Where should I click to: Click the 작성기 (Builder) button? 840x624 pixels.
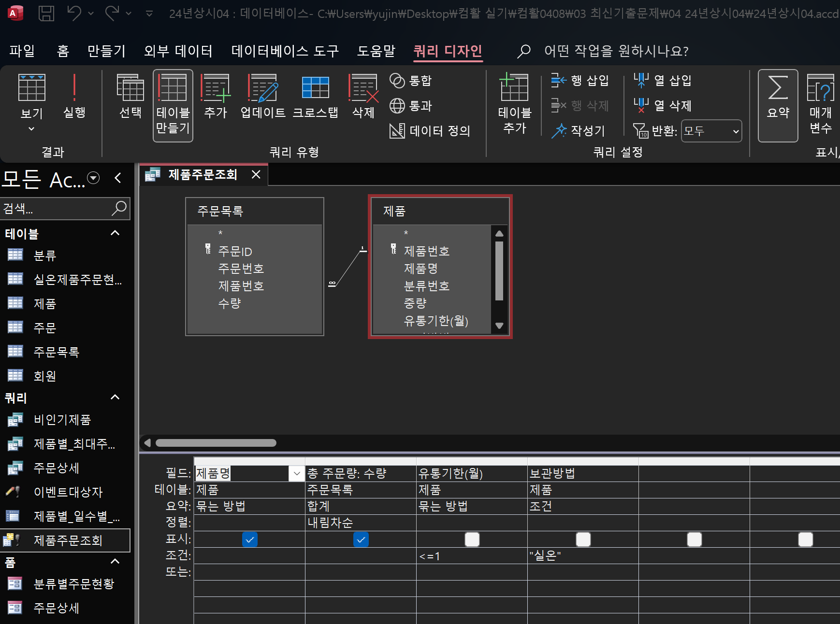click(x=579, y=130)
